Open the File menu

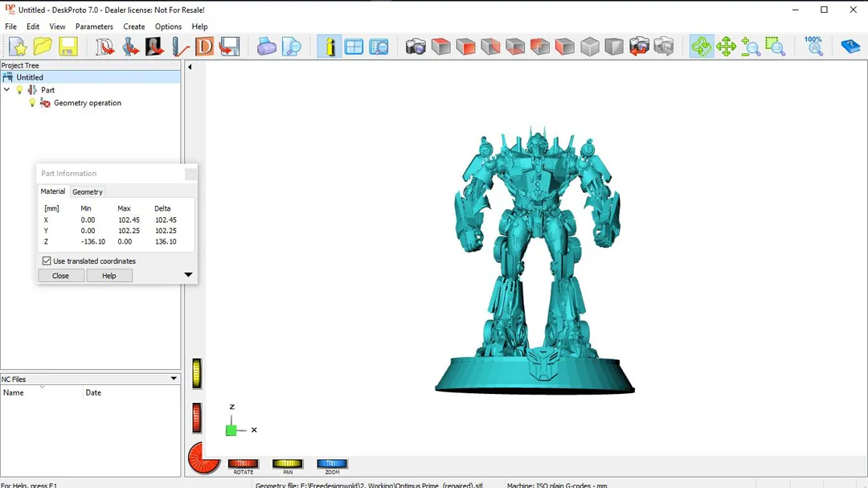click(10, 27)
